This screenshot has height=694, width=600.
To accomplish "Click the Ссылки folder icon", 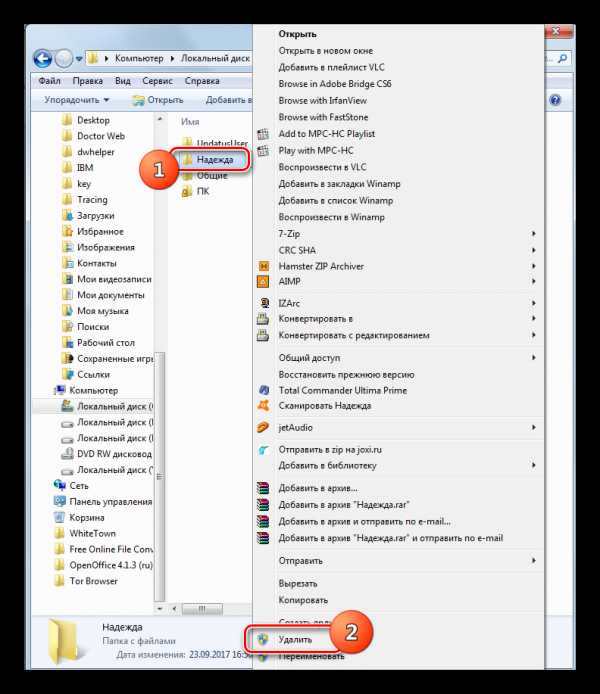I will pos(67,374).
